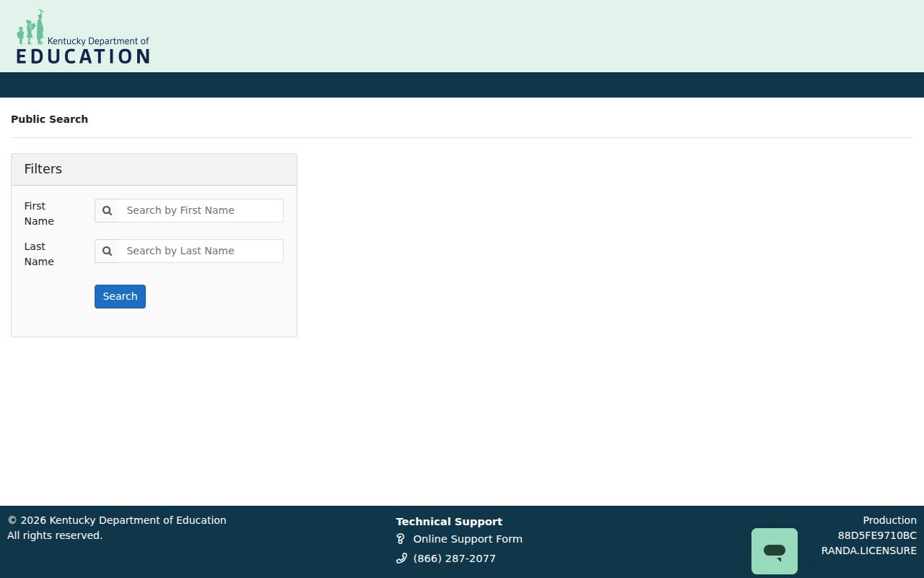Click the copyright Kentucky Department of Education text
Image resolution: width=924 pixels, height=578 pixels.
click(117, 520)
